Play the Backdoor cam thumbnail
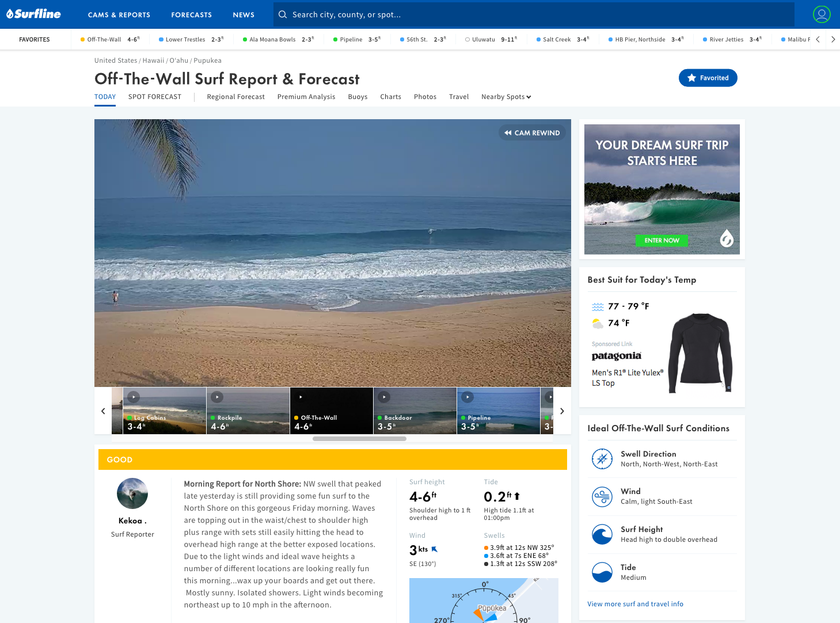 [383, 397]
